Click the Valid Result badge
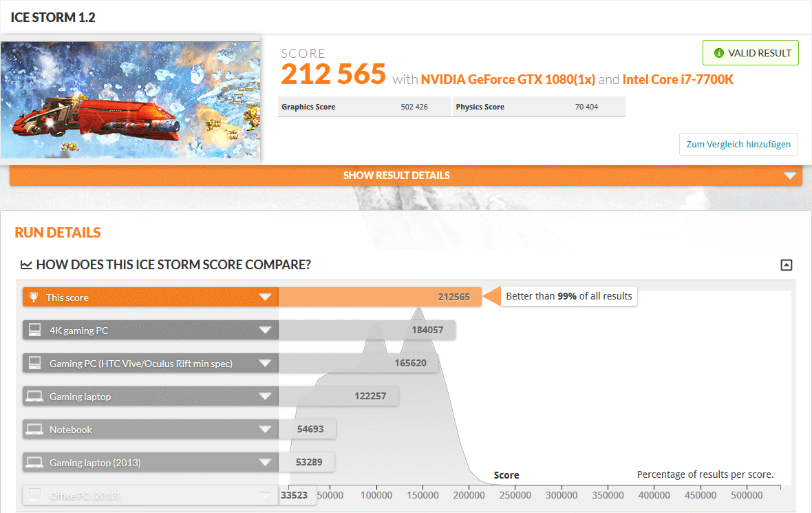The height and width of the screenshot is (513, 812). point(750,53)
